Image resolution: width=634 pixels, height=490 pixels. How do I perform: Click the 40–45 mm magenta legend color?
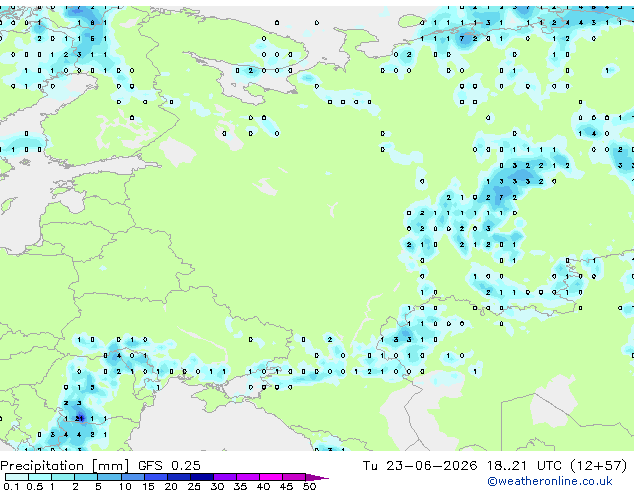tap(271, 477)
